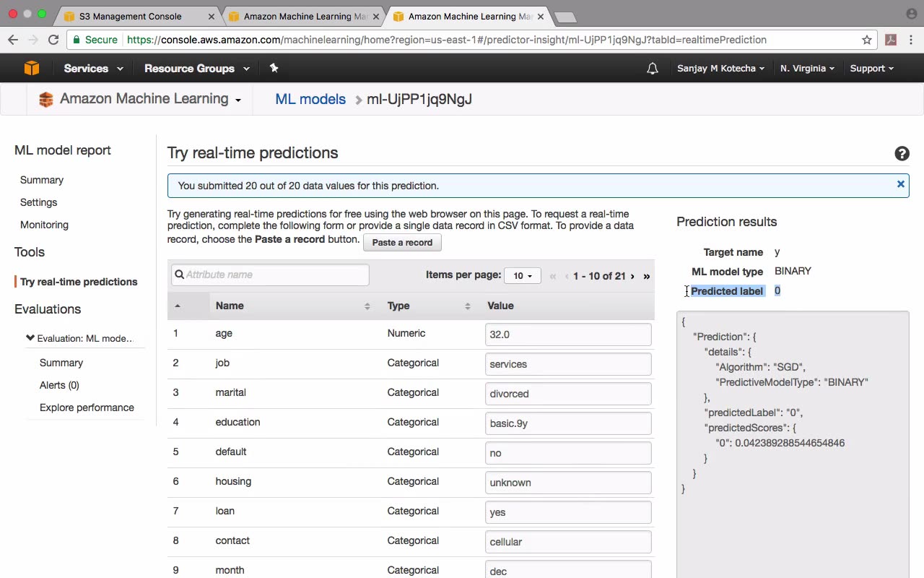Click the Predicted label text
The image size is (924, 578).
[727, 291]
